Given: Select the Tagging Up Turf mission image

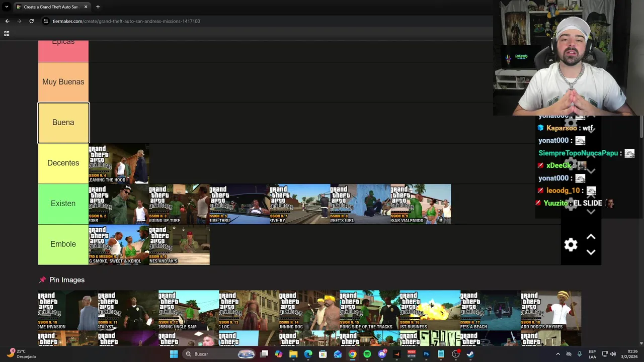Looking at the screenshot, I should [x=179, y=204].
